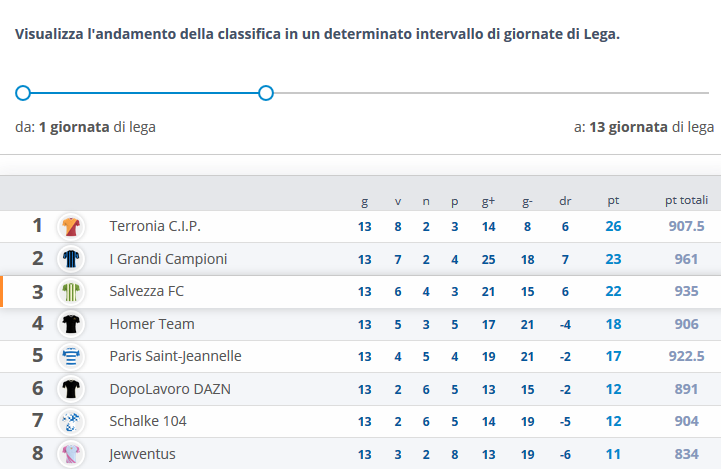Viewport: 721px width, 469px height.
Task: Click the Salvezza FC green jersey icon
Action: click(71, 292)
